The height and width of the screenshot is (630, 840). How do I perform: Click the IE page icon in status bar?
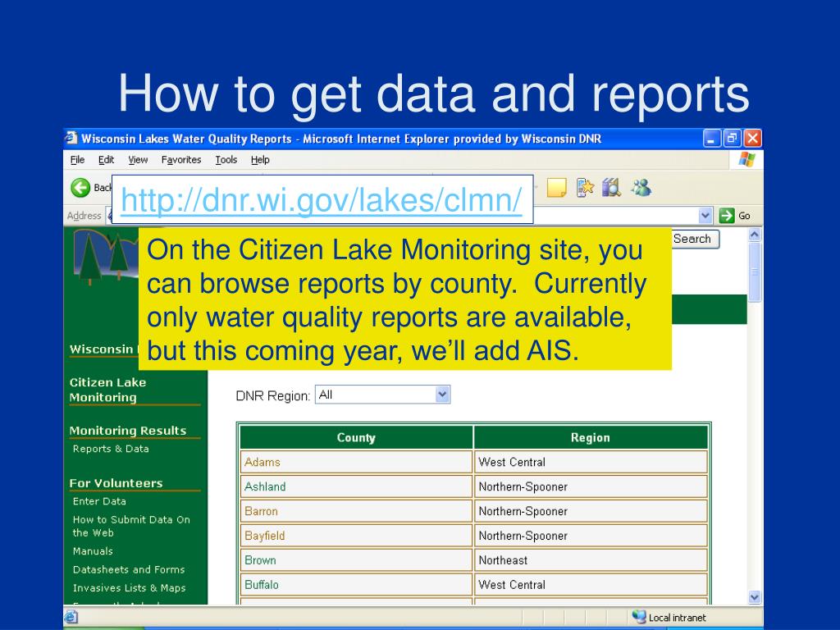71,617
